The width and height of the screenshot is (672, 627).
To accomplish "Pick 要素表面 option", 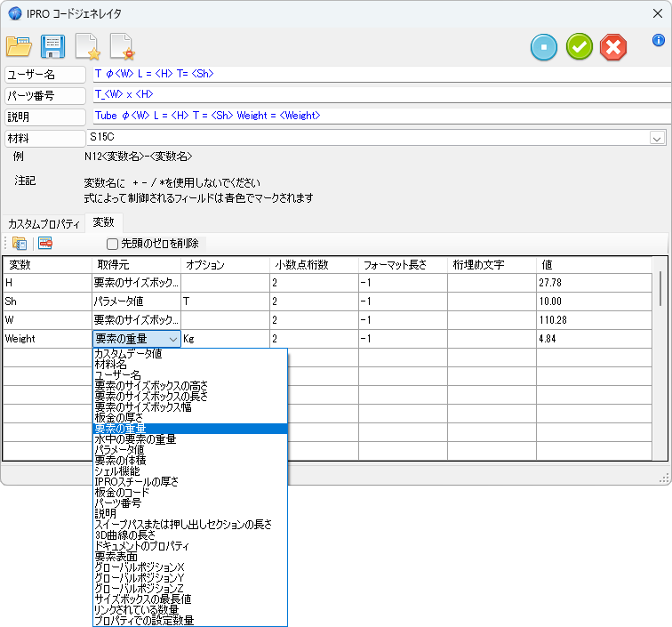I will 190,557.
